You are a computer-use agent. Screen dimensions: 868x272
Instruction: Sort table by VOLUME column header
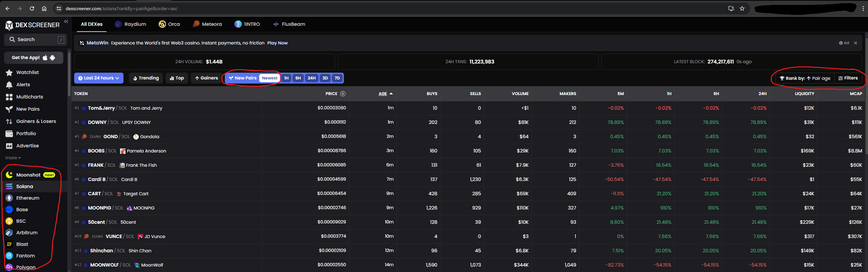pyautogui.click(x=520, y=94)
